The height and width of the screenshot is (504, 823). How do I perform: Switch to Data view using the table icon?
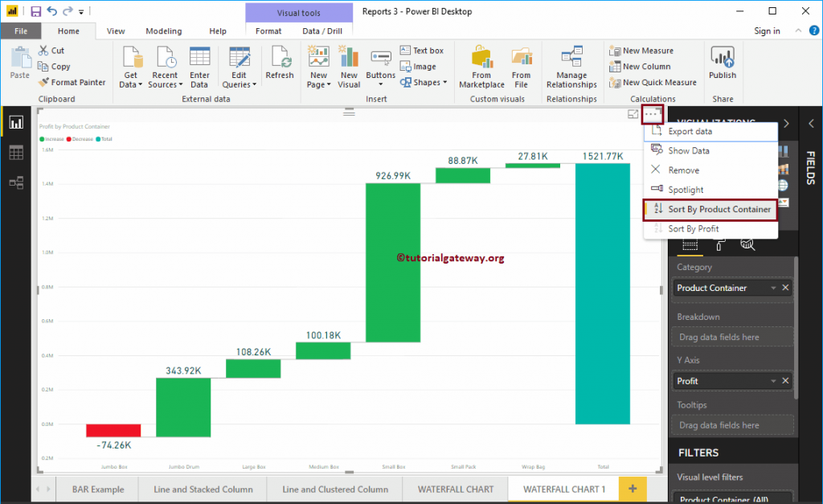tap(14, 152)
